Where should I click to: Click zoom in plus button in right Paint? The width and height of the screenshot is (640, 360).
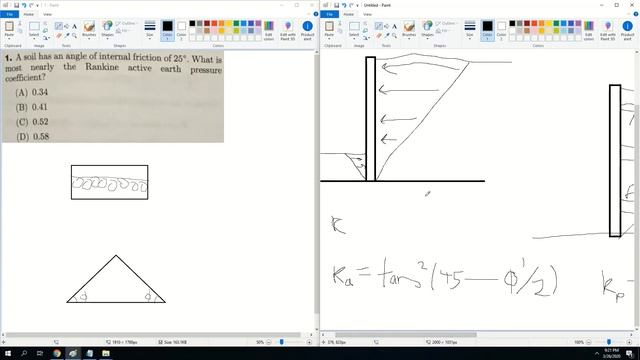click(x=629, y=342)
